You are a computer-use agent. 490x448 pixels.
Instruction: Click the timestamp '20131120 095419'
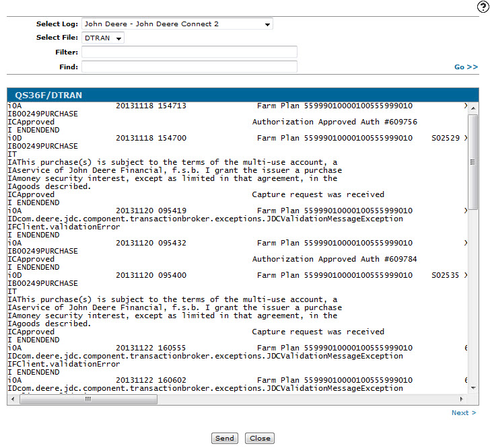(151, 211)
